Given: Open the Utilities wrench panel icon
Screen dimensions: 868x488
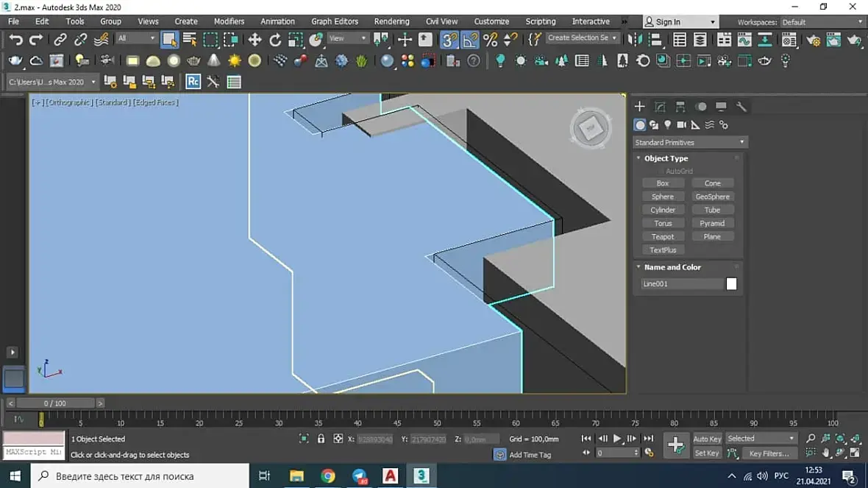Looking at the screenshot, I should coord(741,107).
